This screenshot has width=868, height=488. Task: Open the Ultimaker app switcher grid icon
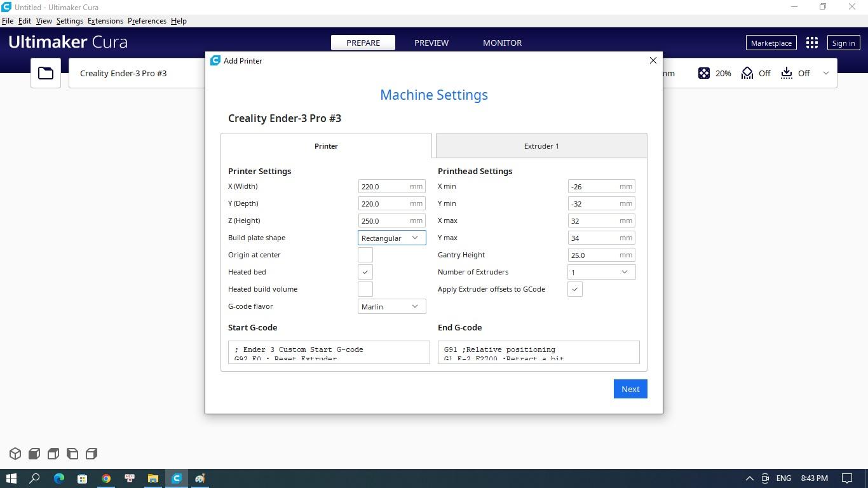812,43
